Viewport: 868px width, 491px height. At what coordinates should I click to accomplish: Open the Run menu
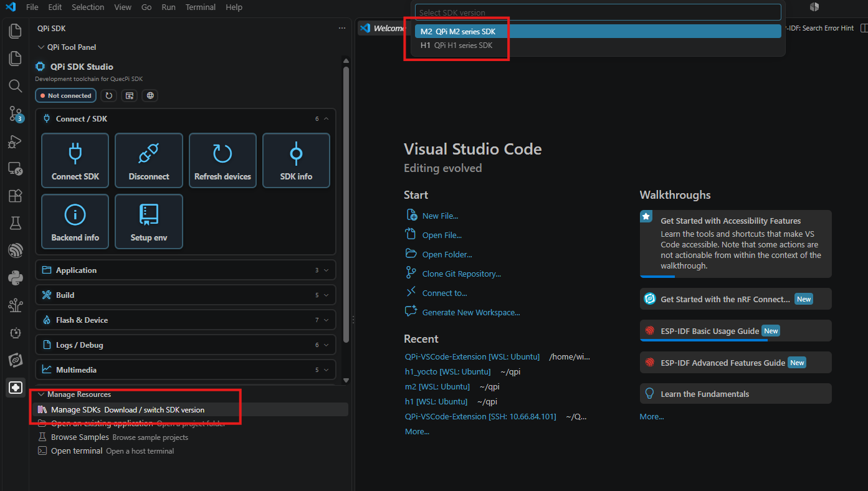coord(168,7)
